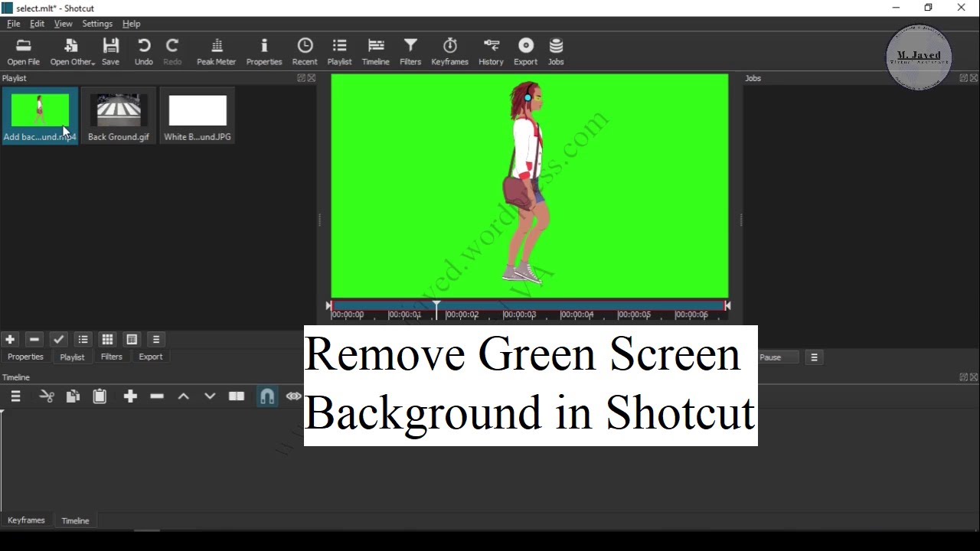Viewport: 980px width, 551px height.
Task: Switch playlist to tiles view
Action: [132, 340]
